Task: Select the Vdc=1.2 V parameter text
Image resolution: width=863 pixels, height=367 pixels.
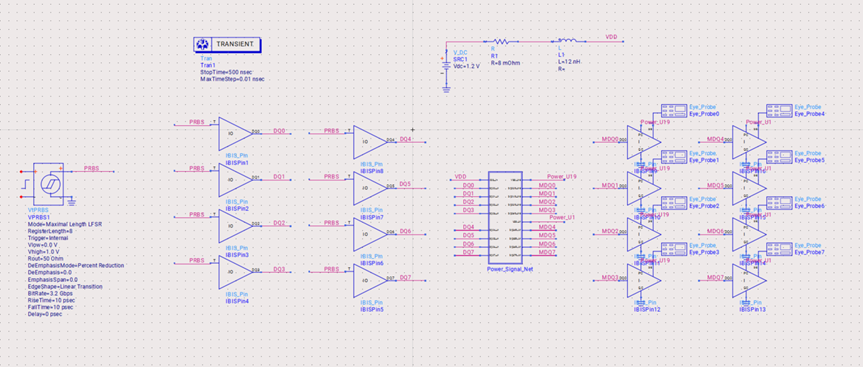Action: pos(467,65)
